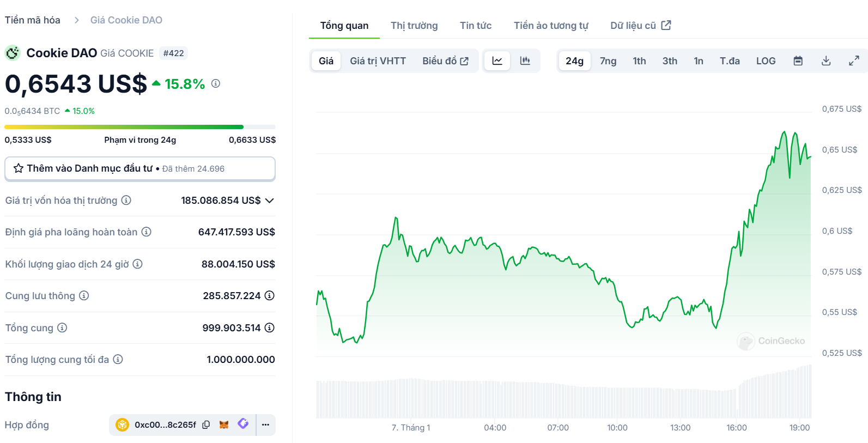
Task: Toggle LOG scale on chart
Action: 766,61
